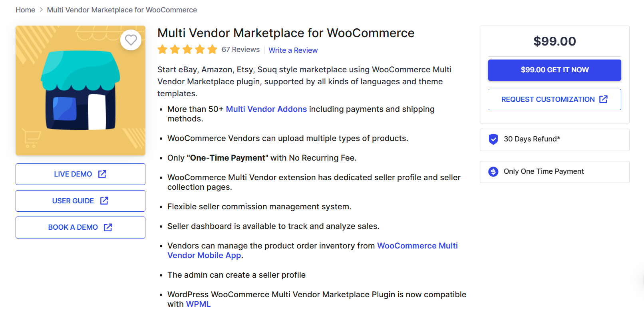Click the WPML compatibility link
644x322 pixels.
click(198, 304)
